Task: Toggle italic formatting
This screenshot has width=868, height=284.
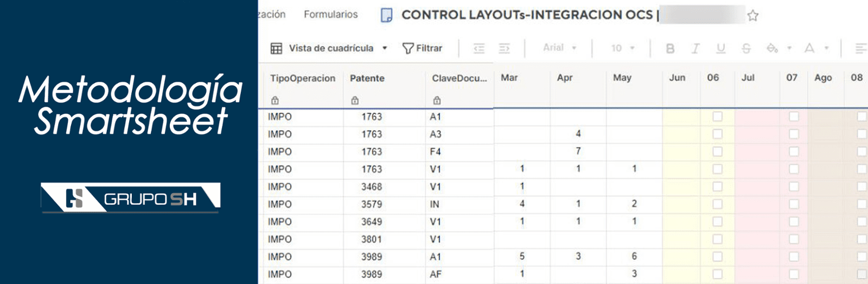Action: pyautogui.click(x=695, y=48)
